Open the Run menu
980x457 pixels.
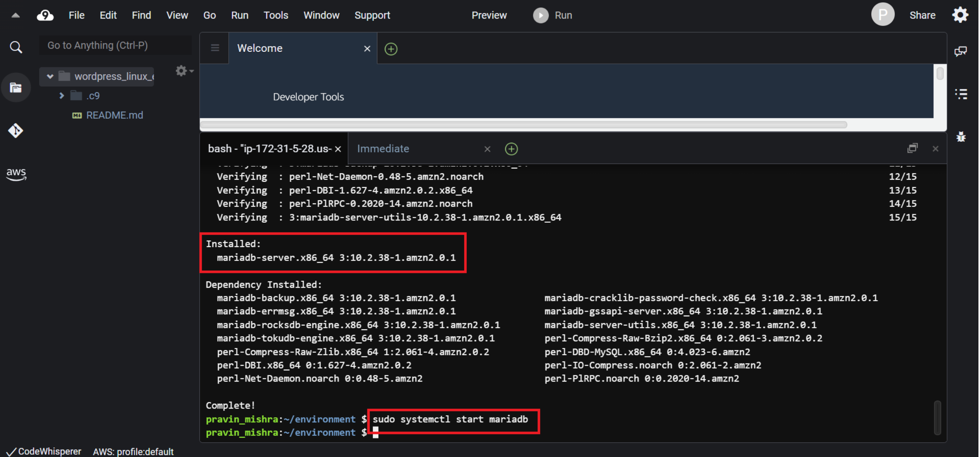(240, 15)
